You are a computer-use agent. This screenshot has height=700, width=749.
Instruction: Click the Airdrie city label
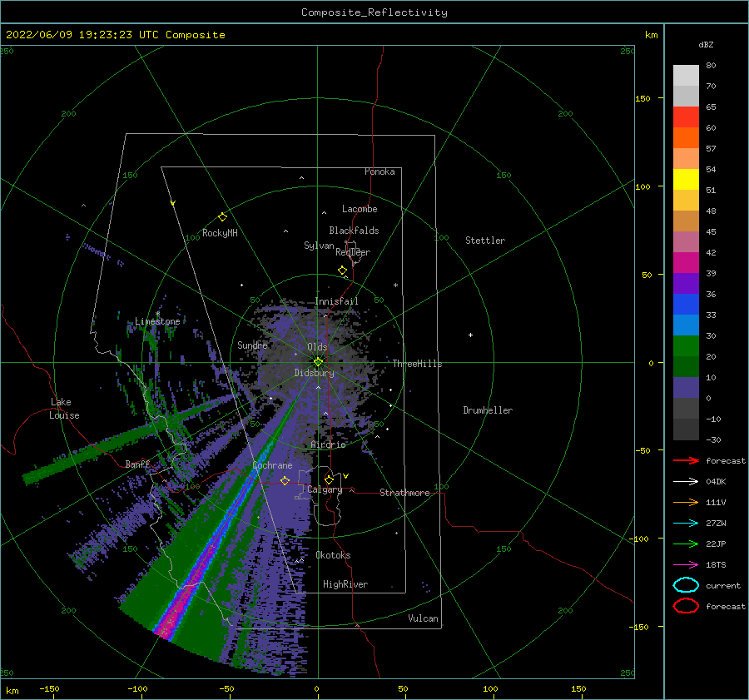(328, 444)
